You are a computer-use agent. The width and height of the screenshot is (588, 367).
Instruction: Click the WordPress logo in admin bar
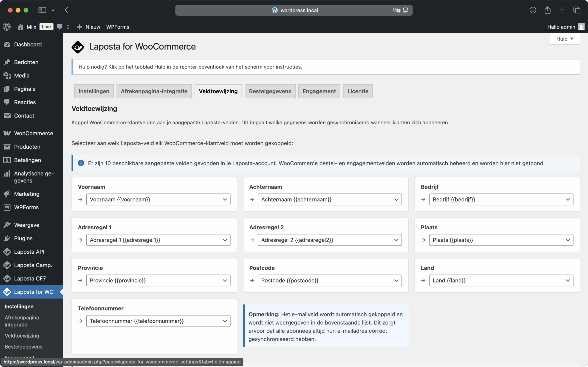7,27
